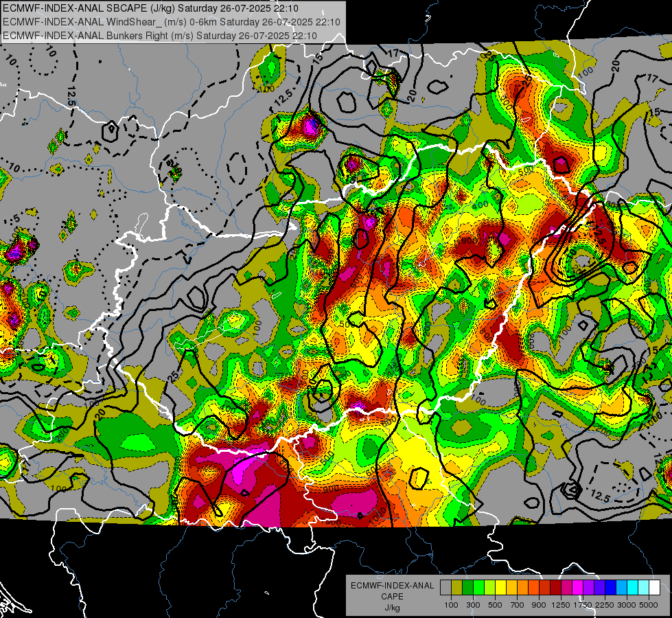Click the legend value 2250
Image resolution: width=672 pixels, height=618 pixels.
(x=605, y=605)
